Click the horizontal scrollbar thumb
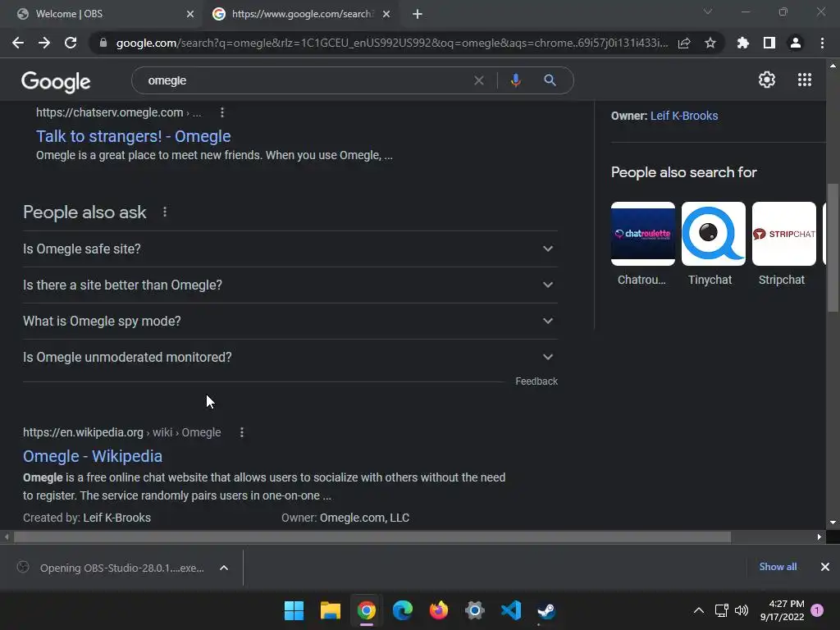 point(372,536)
